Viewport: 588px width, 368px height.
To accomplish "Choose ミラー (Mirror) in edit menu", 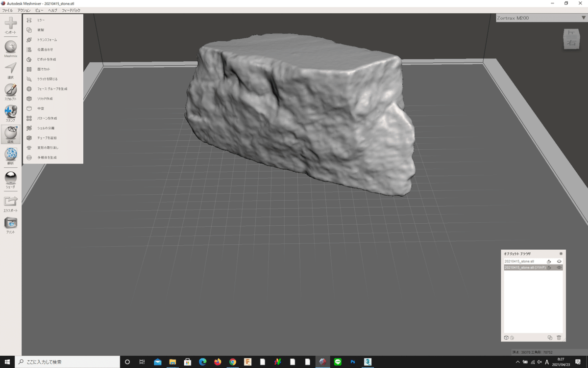I will click(x=52, y=20).
